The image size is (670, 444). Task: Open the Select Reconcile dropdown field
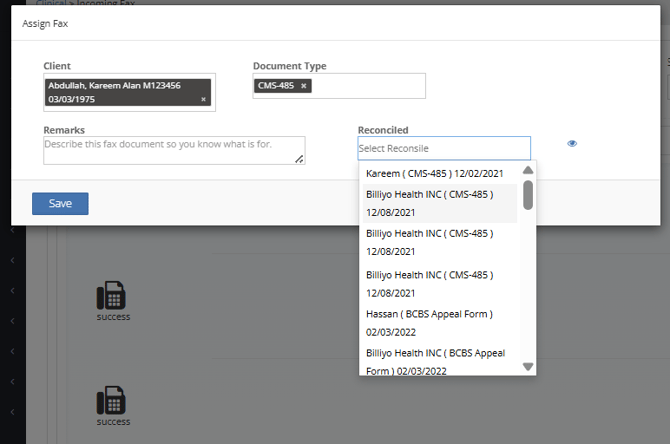pos(444,148)
